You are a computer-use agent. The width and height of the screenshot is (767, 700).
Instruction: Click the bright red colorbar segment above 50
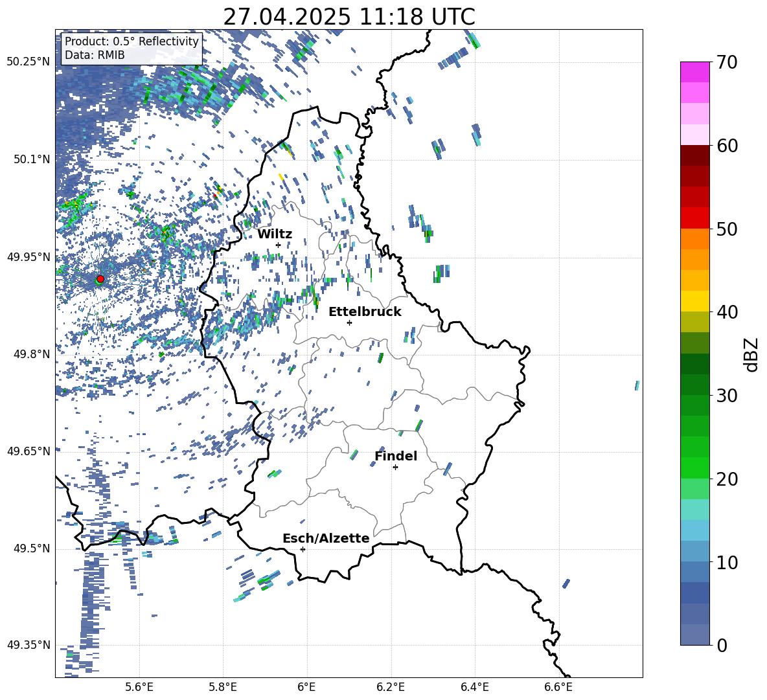click(695, 218)
